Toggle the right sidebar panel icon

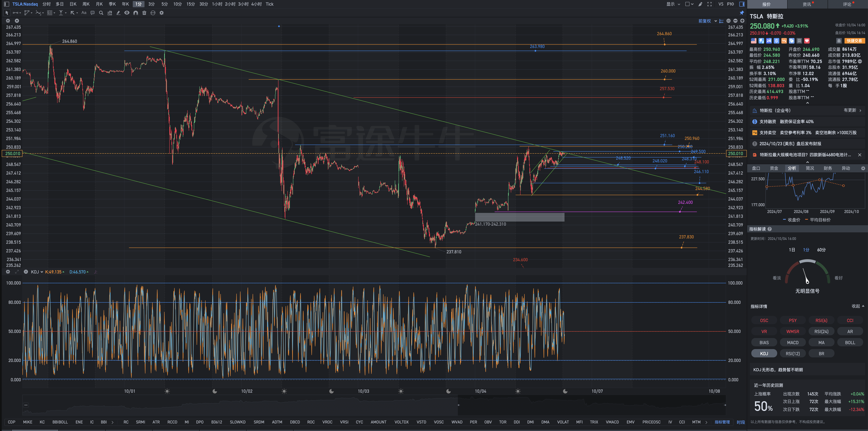click(x=742, y=4)
